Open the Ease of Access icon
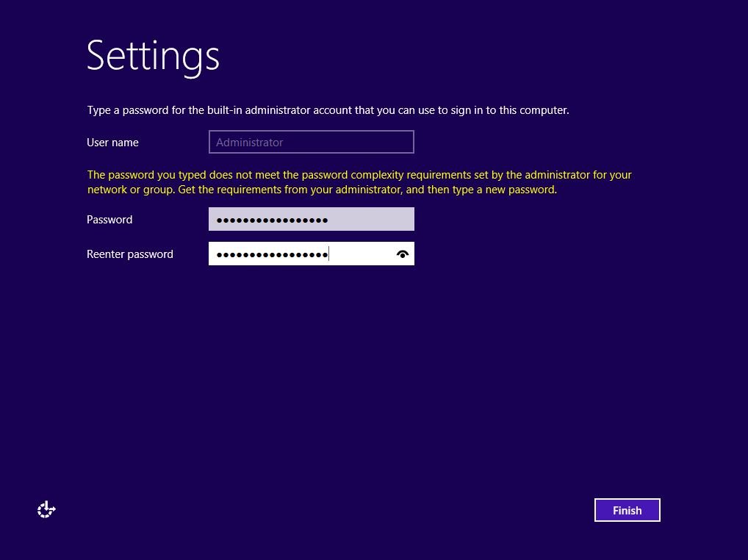This screenshot has height=560, width=748. click(46, 509)
